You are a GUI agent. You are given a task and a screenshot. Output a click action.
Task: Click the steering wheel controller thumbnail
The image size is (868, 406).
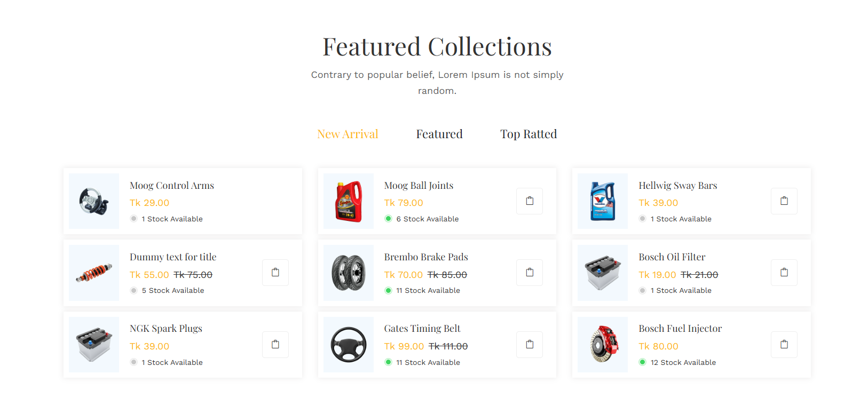94,201
